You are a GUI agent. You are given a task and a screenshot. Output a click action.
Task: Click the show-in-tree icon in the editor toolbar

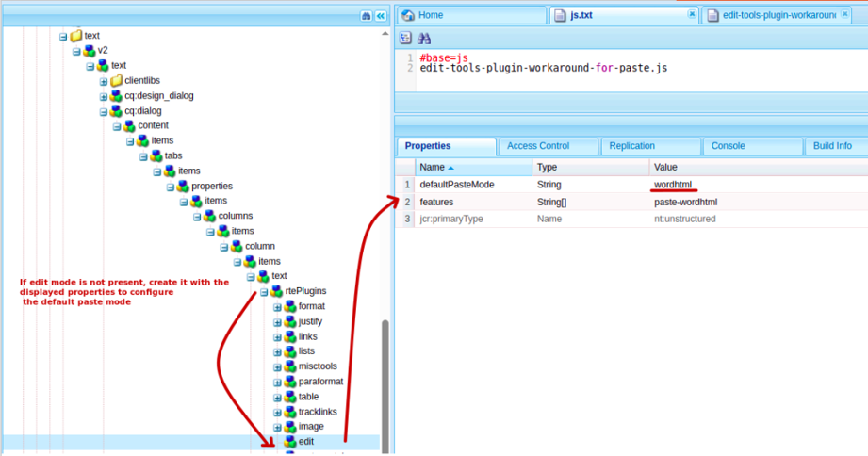[x=405, y=39]
